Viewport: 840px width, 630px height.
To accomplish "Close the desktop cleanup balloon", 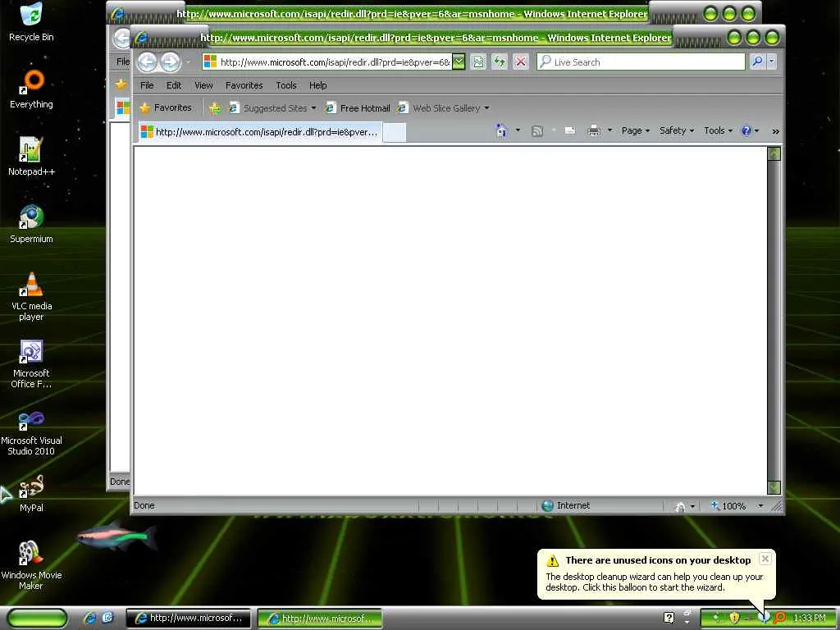I will coord(765,558).
